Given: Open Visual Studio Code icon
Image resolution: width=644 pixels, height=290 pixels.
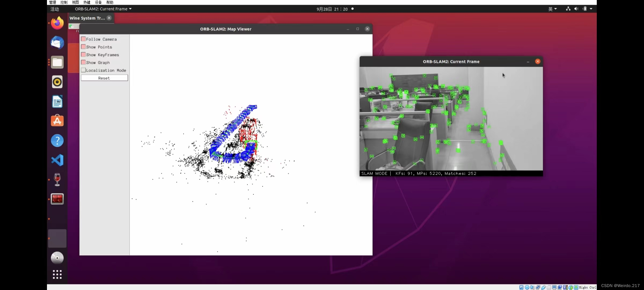Looking at the screenshot, I should (x=57, y=160).
